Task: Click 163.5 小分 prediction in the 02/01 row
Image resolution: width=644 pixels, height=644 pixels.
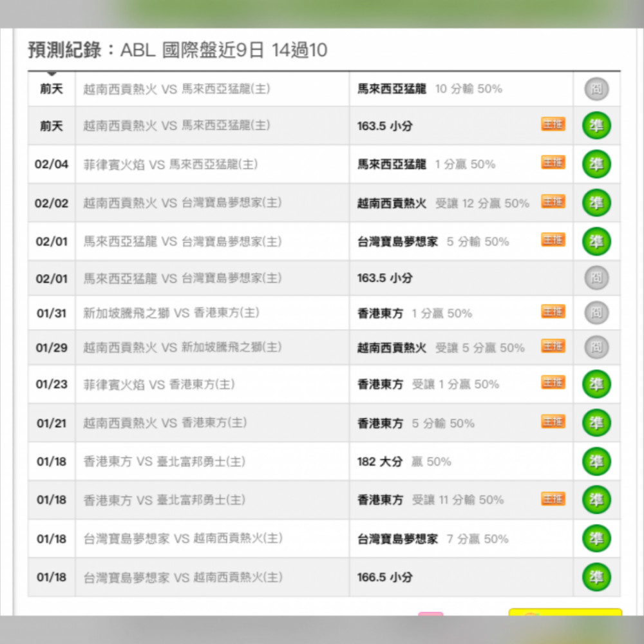Action: point(385,278)
